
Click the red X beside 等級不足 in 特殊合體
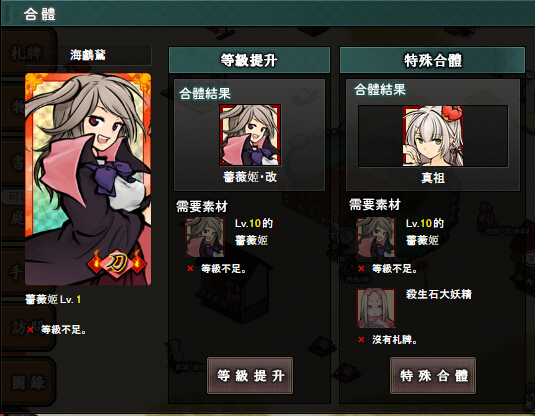[x=361, y=269]
